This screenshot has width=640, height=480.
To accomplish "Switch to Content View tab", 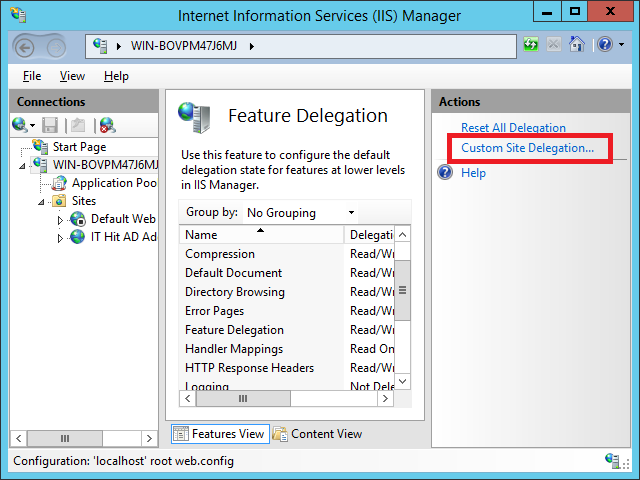I will [x=318, y=433].
